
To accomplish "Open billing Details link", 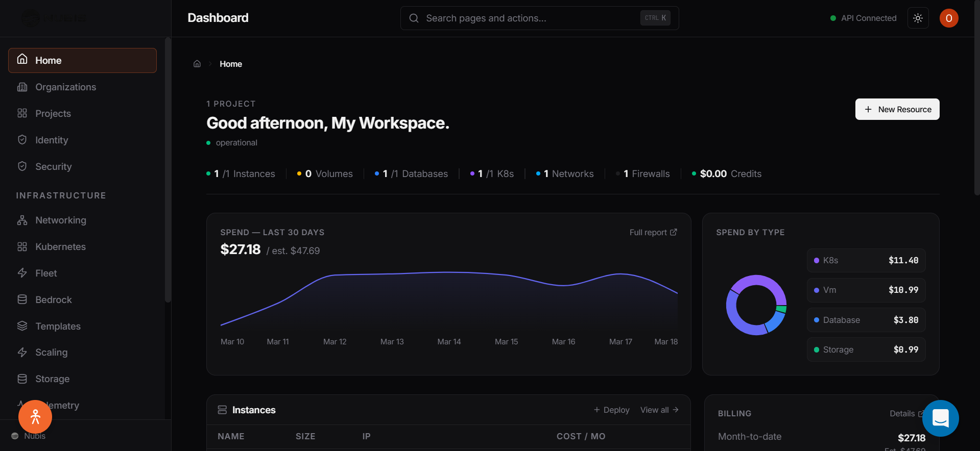I will pos(906,413).
